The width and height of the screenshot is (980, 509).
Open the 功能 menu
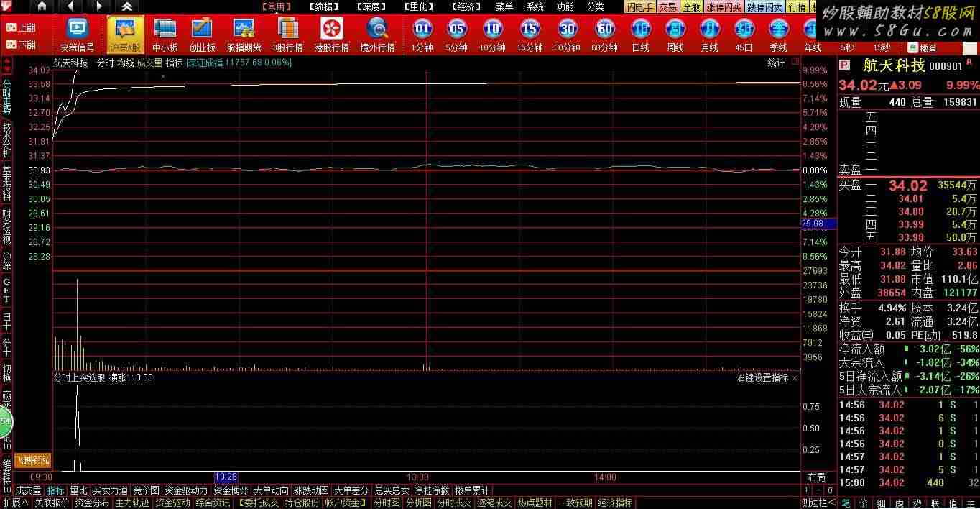click(565, 6)
